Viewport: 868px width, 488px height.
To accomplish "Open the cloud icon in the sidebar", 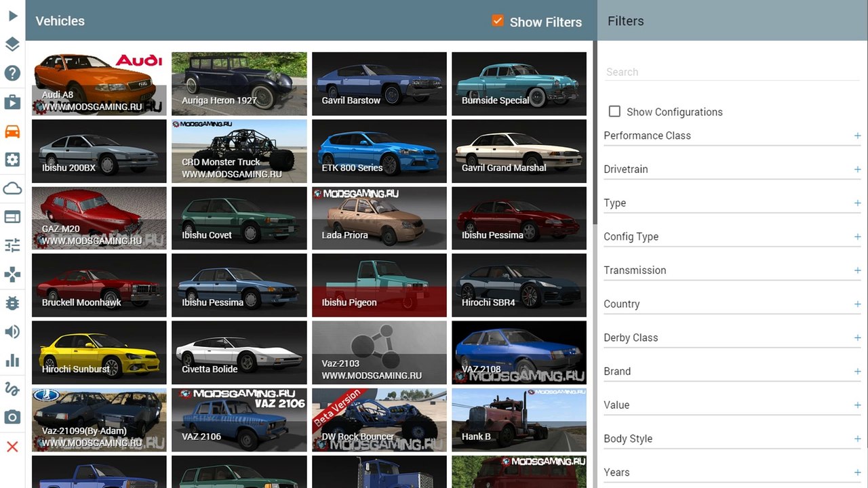I will coord(12,188).
